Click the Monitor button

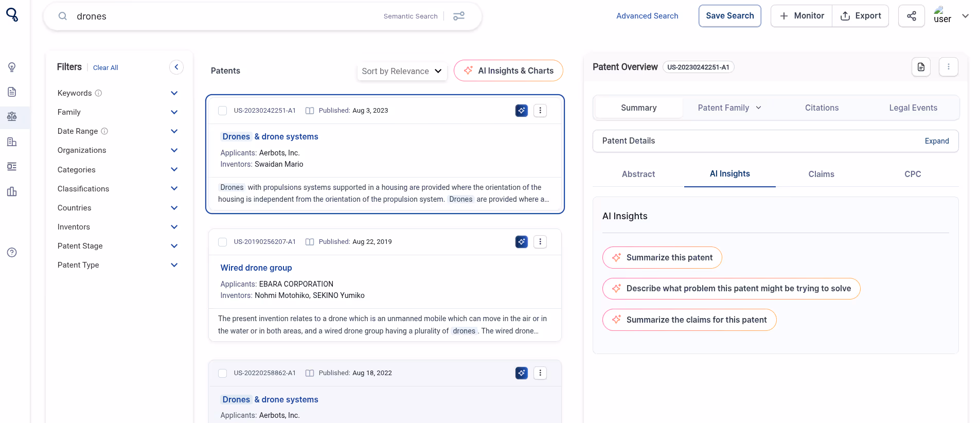pyautogui.click(x=801, y=16)
